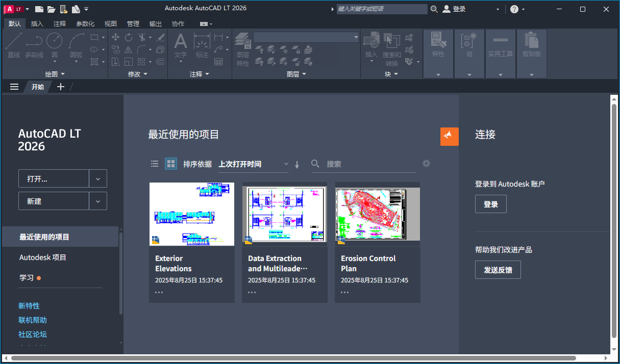The width and height of the screenshot is (620, 364).
Task: Click the 发送反馈 button
Action: 498,270
